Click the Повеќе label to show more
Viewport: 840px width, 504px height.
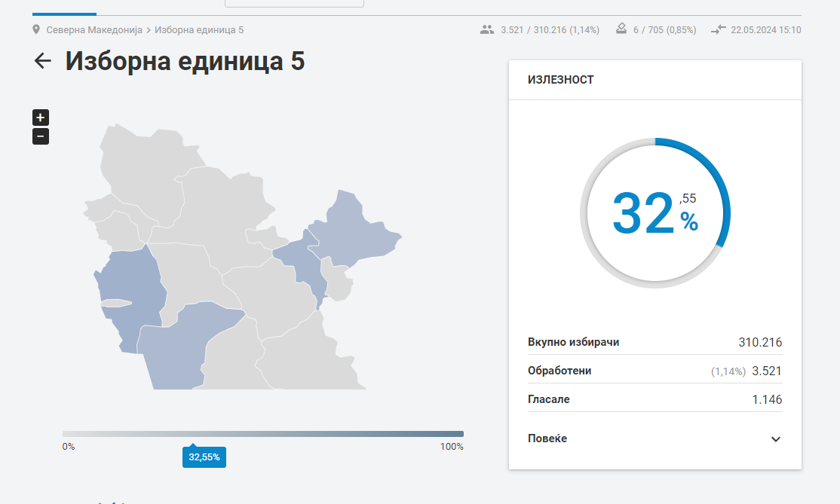547,438
